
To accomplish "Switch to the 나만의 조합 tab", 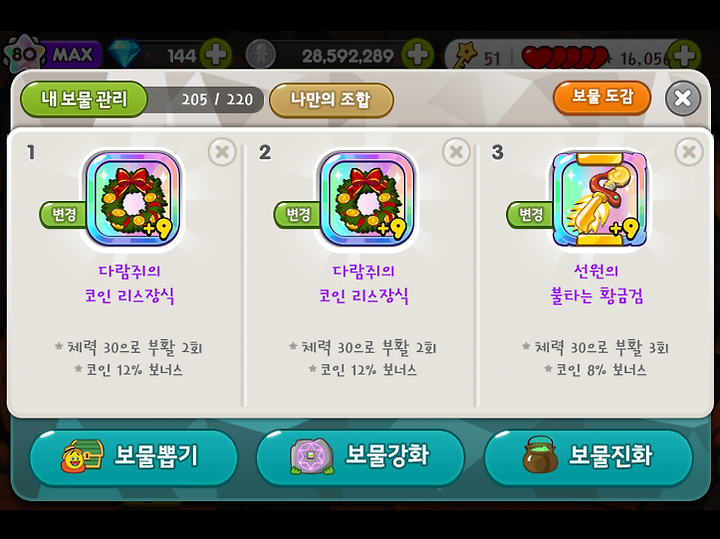I will pyautogui.click(x=331, y=100).
